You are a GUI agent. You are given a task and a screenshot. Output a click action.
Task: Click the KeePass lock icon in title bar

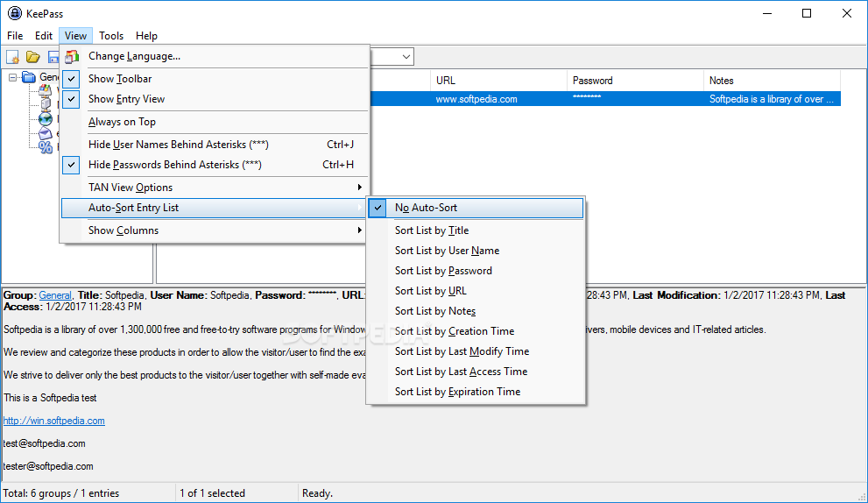[14, 13]
